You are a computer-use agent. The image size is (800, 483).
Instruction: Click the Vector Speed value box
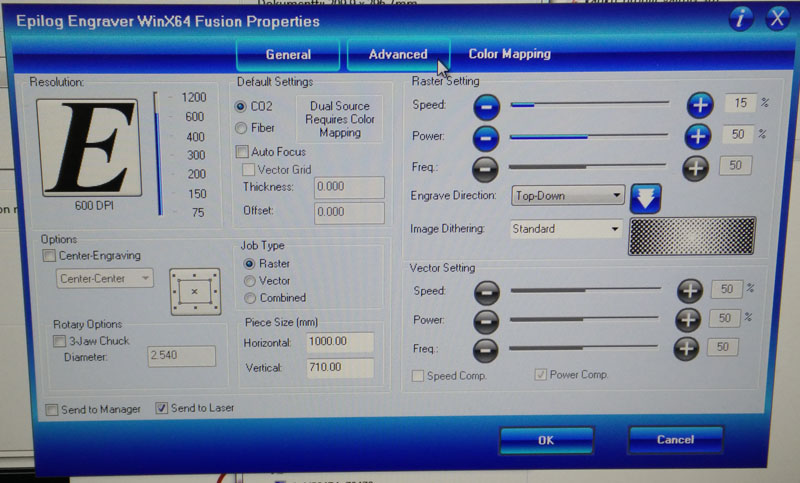point(727,290)
